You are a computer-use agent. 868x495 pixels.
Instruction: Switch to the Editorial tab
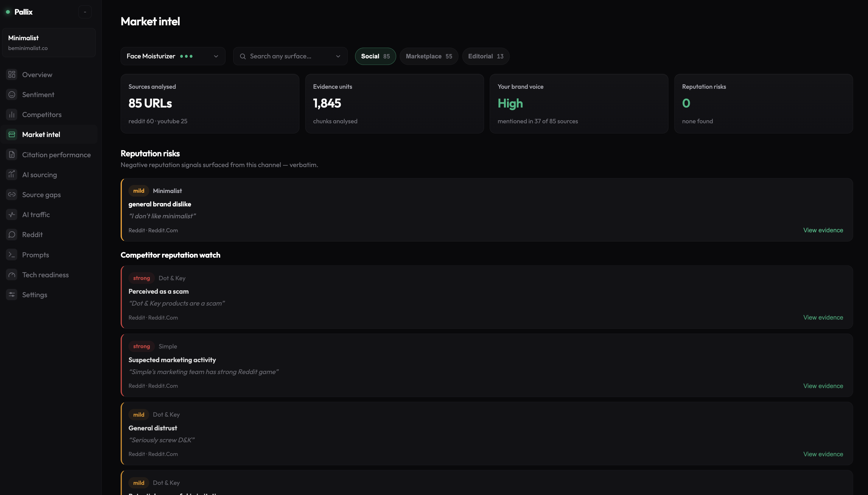tap(486, 56)
